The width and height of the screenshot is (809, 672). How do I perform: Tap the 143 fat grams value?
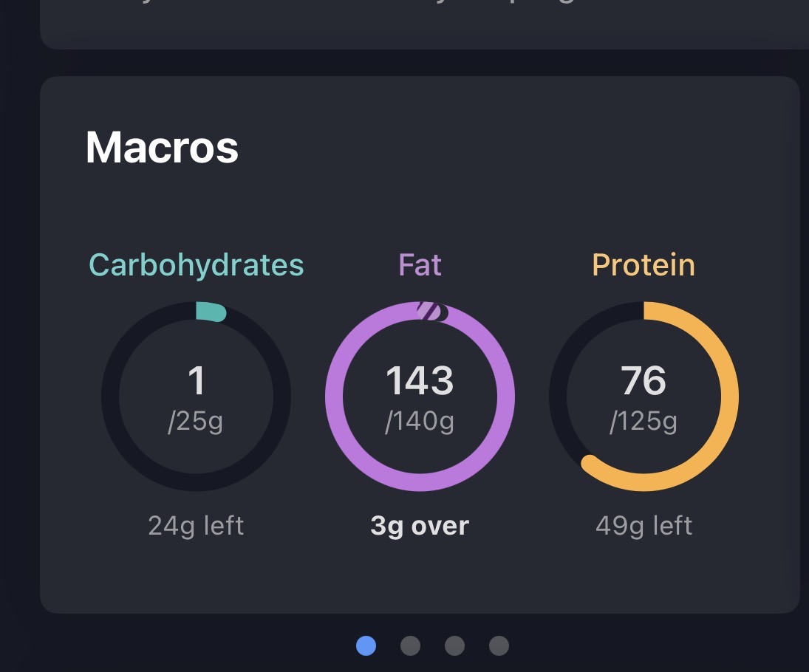tap(420, 381)
